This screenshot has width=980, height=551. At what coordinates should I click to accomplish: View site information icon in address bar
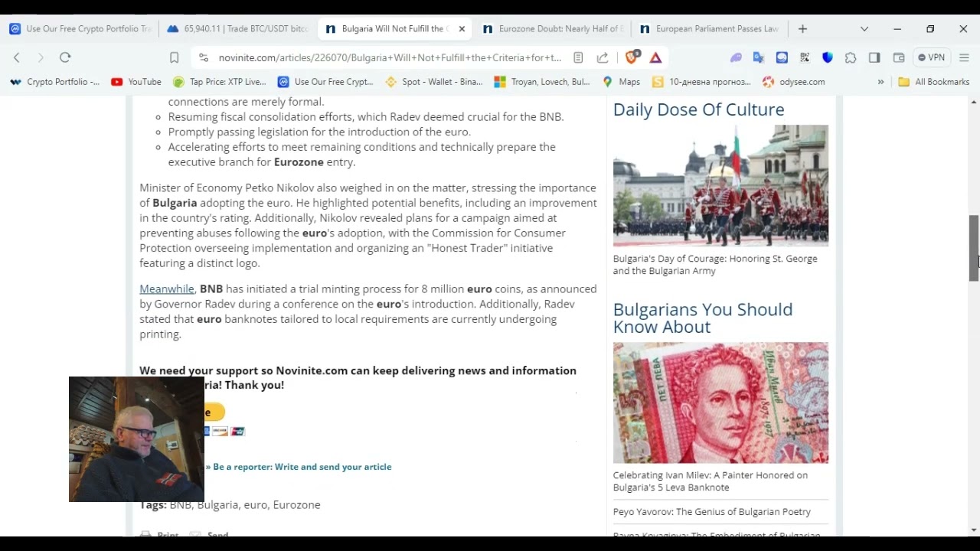pyautogui.click(x=203, y=57)
